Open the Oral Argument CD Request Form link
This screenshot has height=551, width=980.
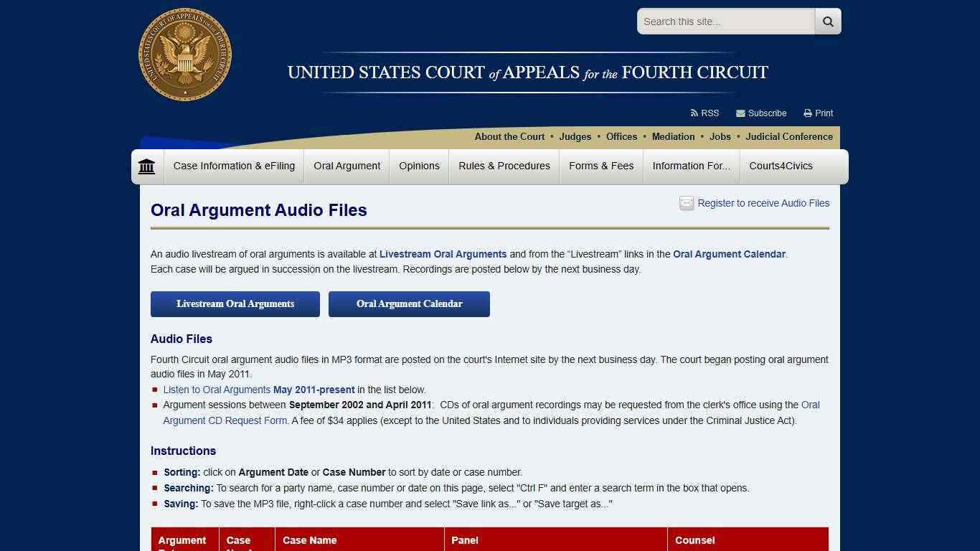click(225, 420)
